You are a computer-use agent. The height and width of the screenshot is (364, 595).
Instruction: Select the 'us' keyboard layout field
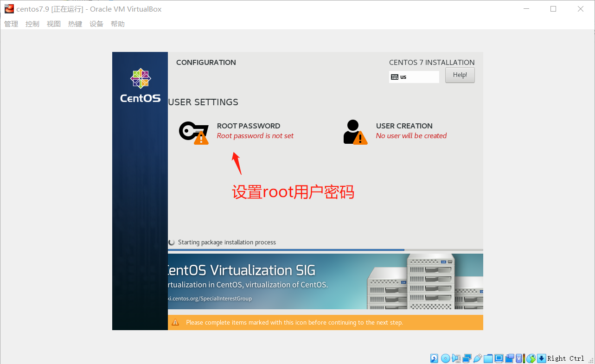click(x=414, y=77)
